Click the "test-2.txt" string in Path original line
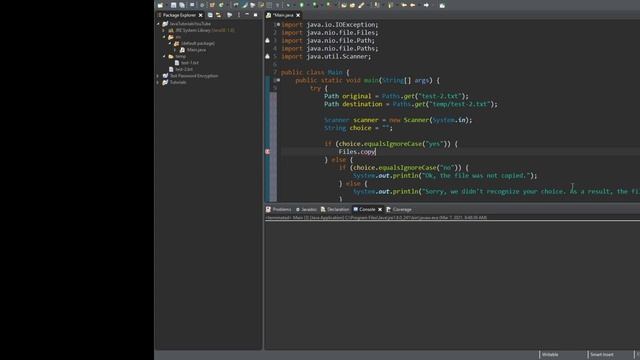 440,96
